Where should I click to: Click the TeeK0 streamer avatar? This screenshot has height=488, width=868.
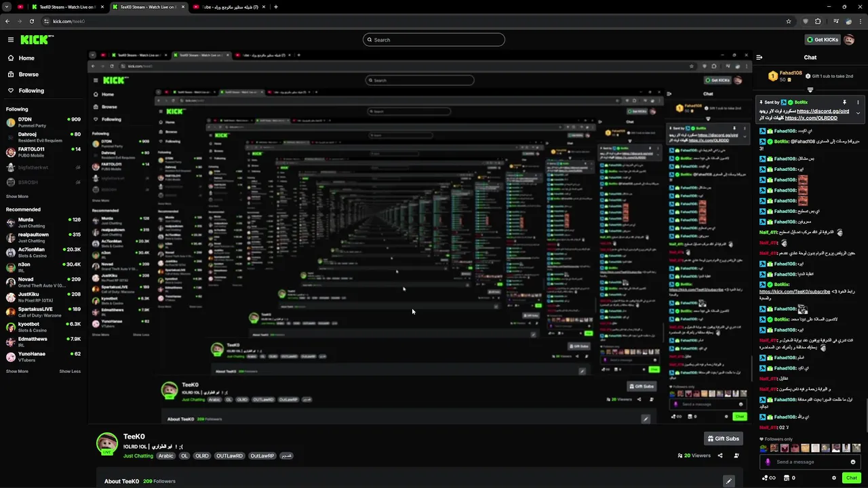(106, 443)
